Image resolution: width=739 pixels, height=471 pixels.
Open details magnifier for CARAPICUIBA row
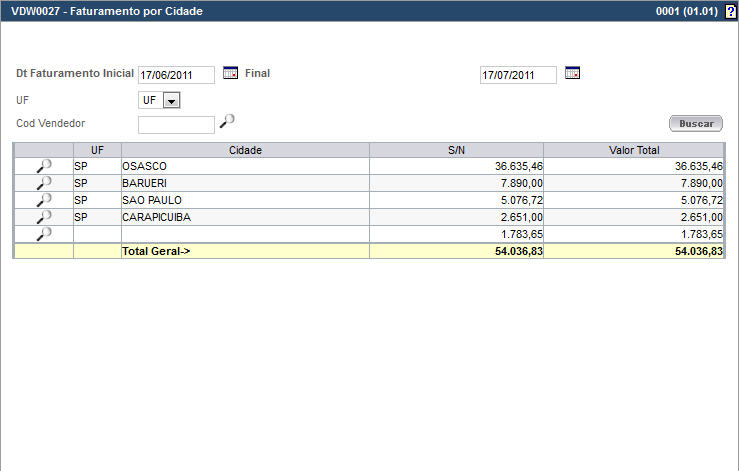(43, 217)
